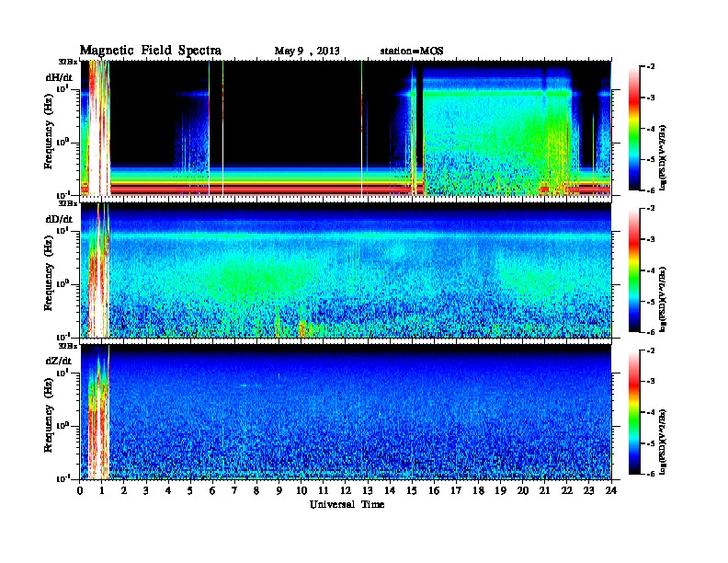
Task: Click the "-5" value on dD/dt color scale
Action: (x=651, y=301)
